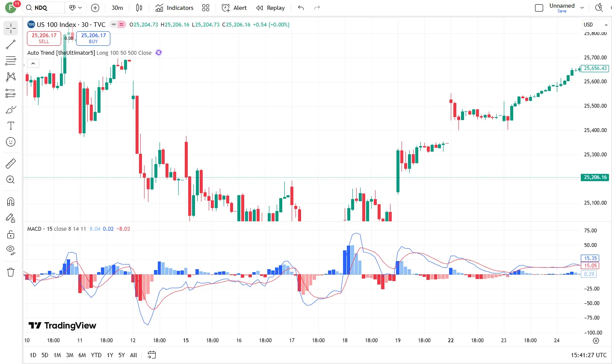Image resolution: width=612 pixels, height=364 pixels.
Task: Click the pink badge beside chart title
Action: point(121,24)
